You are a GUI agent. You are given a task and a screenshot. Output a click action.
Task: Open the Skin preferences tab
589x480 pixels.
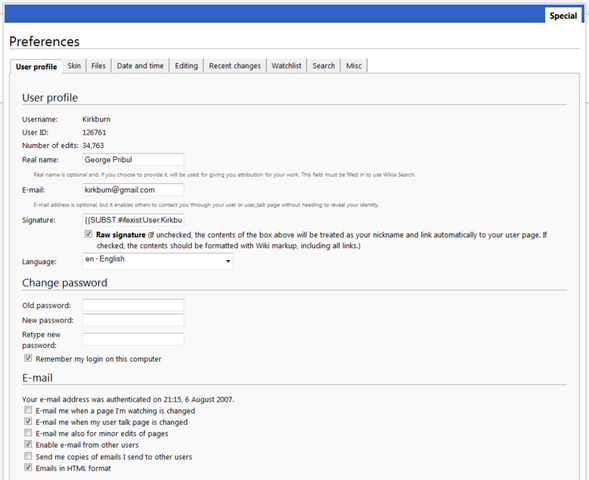pos(74,66)
